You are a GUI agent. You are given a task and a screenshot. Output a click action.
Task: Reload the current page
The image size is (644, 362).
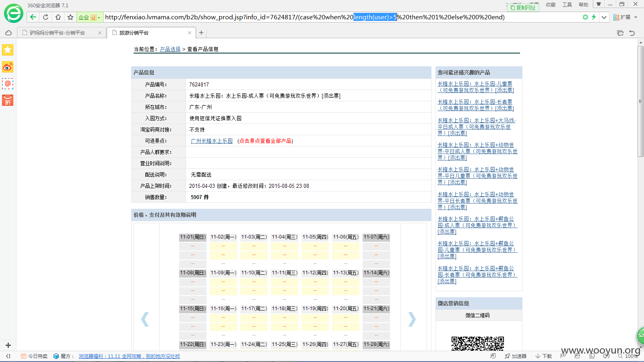[x=45, y=17]
